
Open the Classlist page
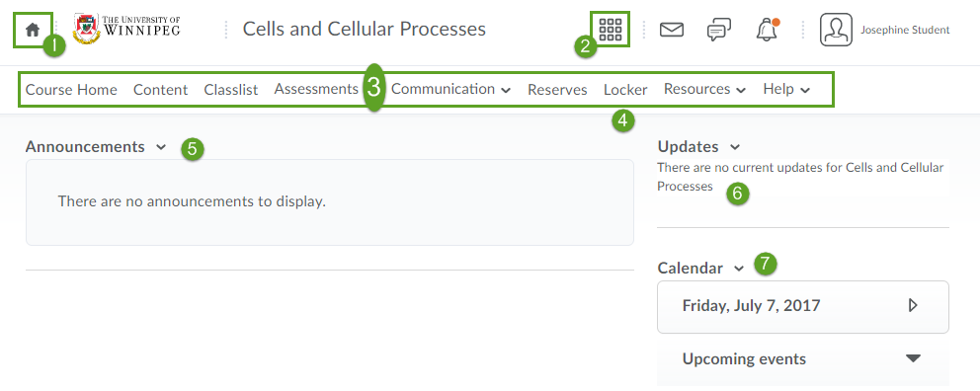coord(231,90)
